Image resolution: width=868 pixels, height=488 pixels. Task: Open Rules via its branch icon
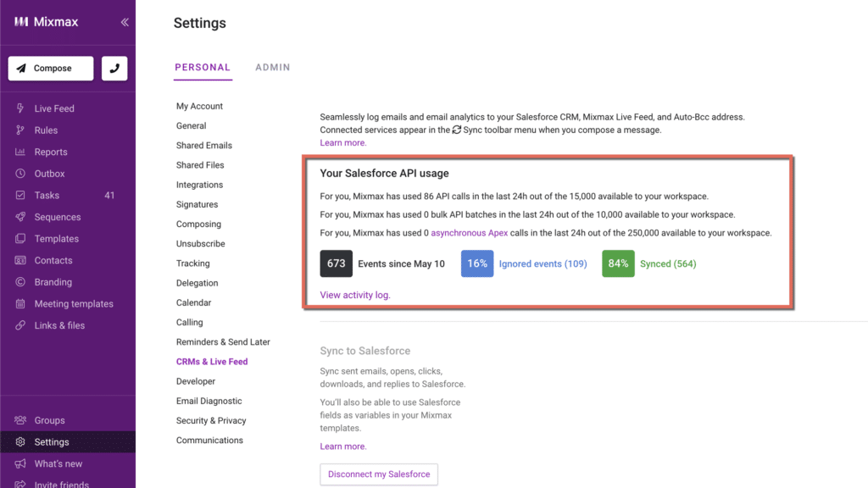tap(19, 130)
